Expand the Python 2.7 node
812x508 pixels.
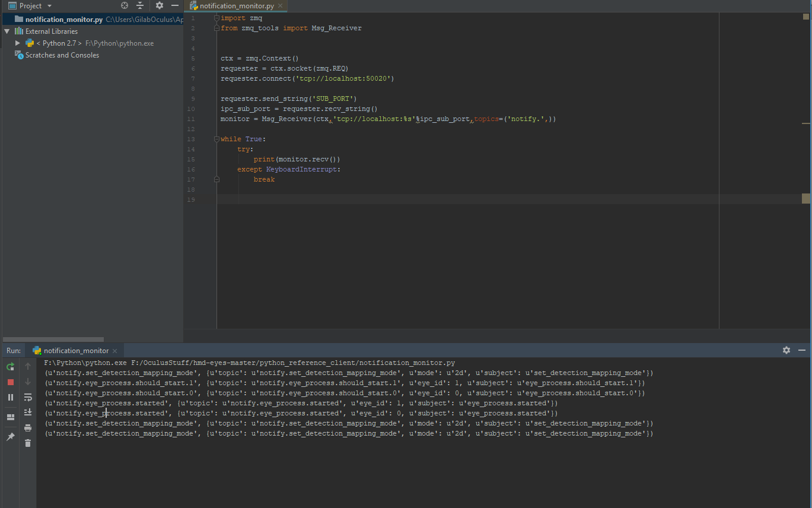[18, 43]
